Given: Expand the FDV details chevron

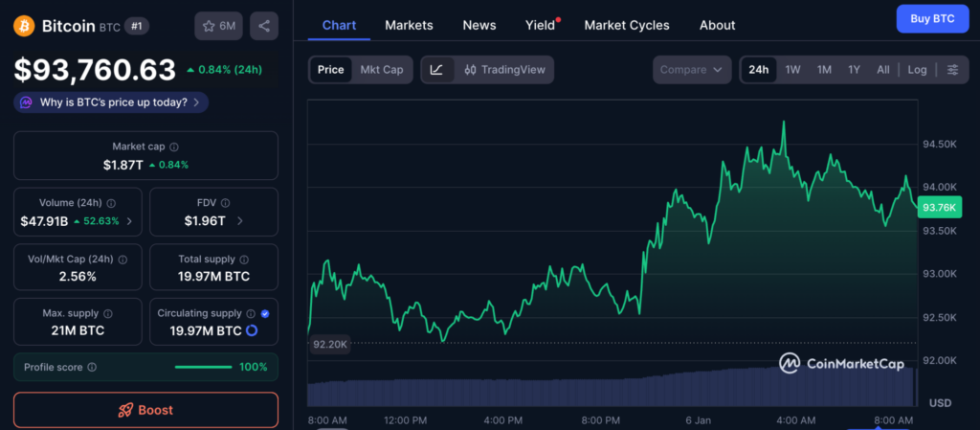Looking at the screenshot, I should pyautogui.click(x=239, y=221).
